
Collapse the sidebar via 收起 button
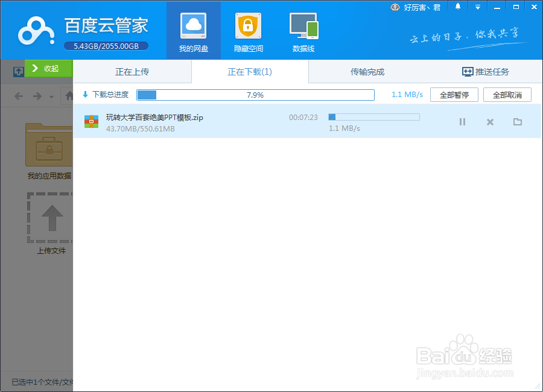pos(49,69)
